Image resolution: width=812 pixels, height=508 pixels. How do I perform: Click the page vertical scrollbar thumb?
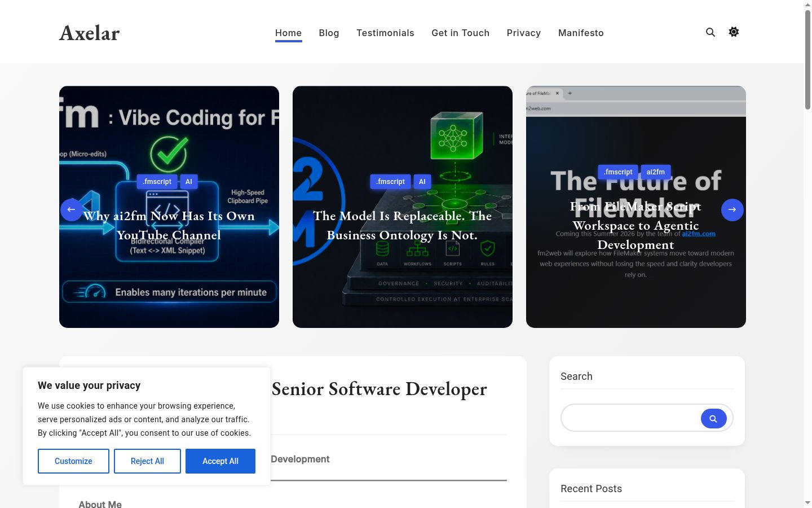pyautogui.click(x=807, y=59)
